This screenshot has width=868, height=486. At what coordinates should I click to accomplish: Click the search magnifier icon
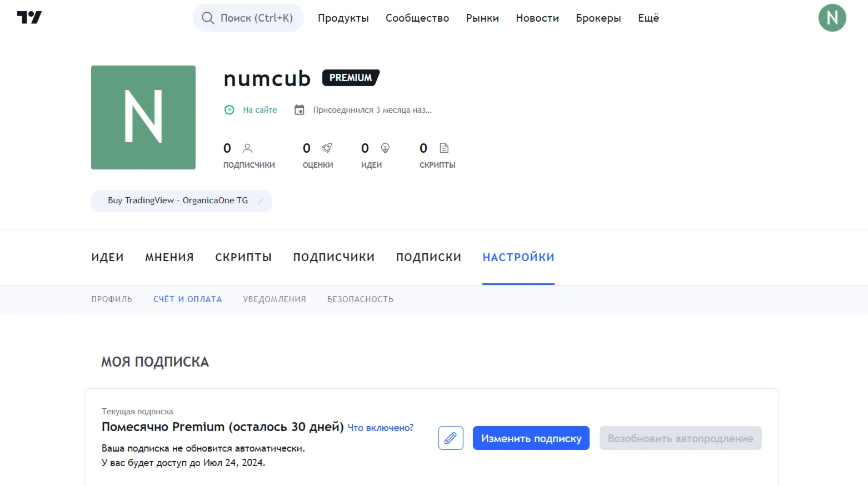pyautogui.click(x=208, y=18)
